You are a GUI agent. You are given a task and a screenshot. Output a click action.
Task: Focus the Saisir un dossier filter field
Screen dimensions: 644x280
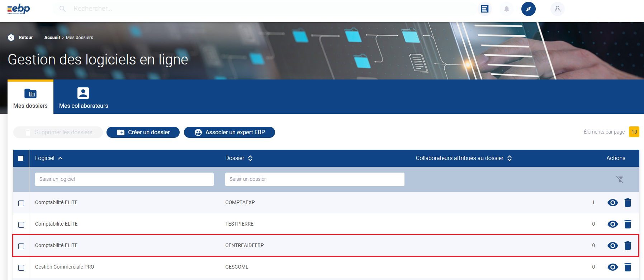[315, 179]
